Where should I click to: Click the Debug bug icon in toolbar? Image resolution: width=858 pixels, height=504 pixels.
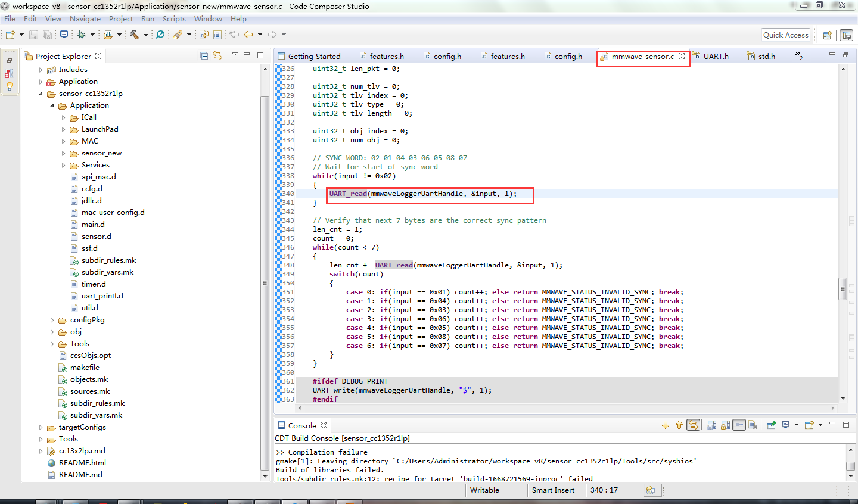point(82,35)
